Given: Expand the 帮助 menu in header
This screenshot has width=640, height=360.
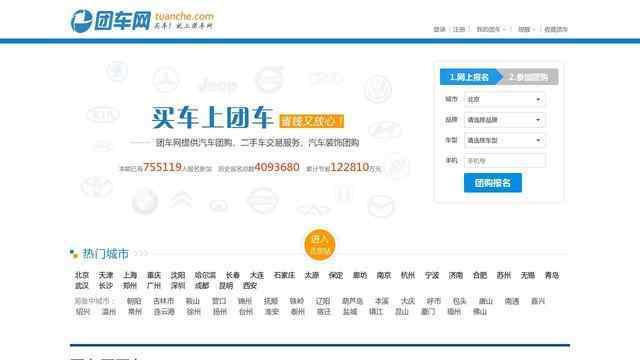Looking at the screenshot, I should (x=526, y=29).
